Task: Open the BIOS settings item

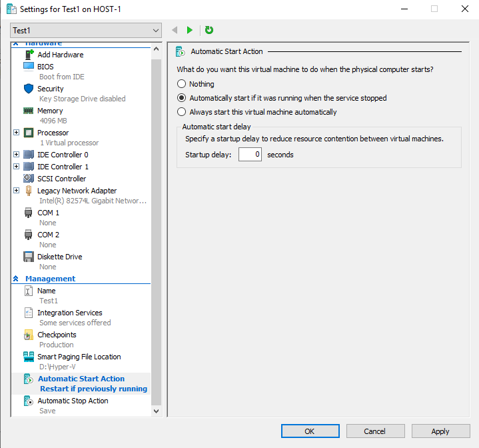Action: click(x=45, y=67)
